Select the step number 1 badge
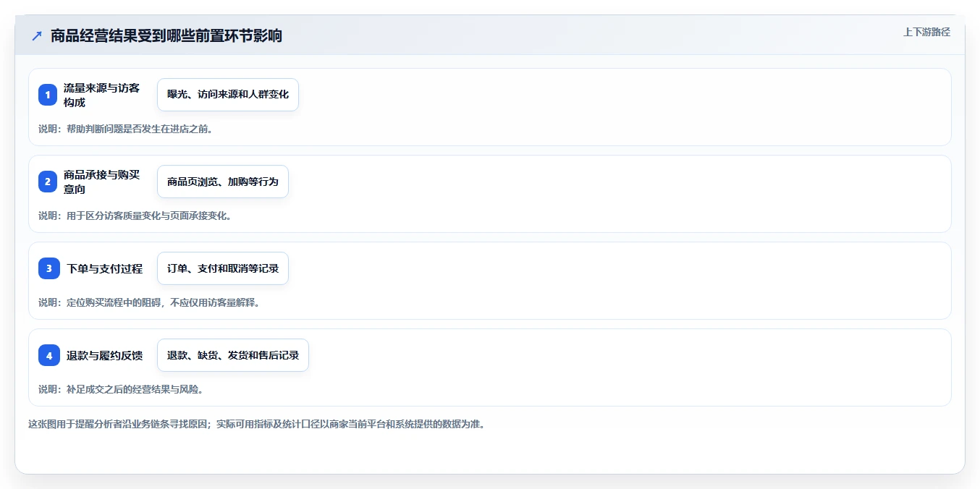The image size is (980, 489). 48,95
